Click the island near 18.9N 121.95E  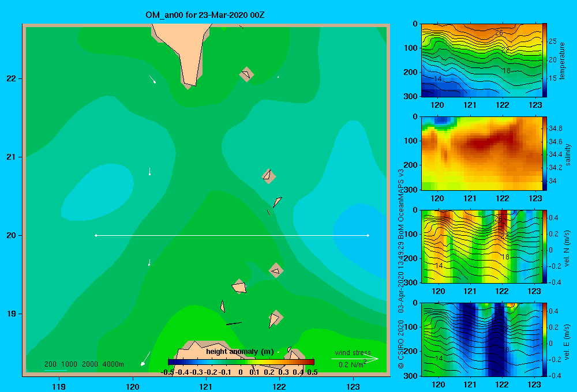[275, 318]
